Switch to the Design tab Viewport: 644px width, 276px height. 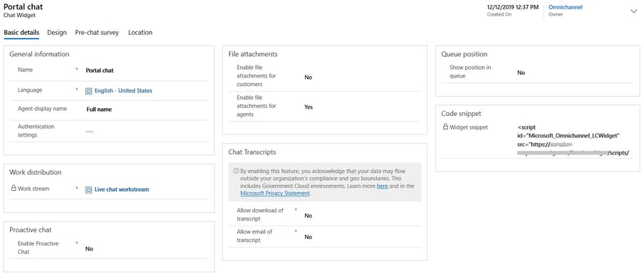click(57, 33)
